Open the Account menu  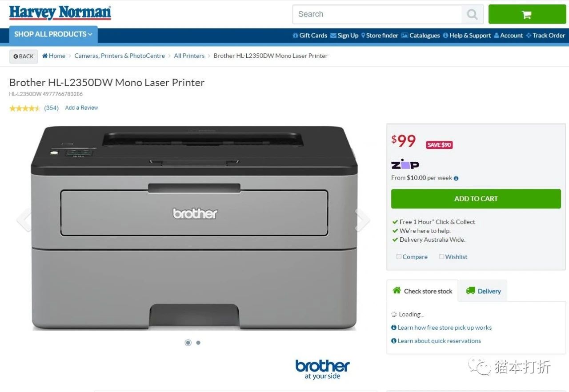click(509, 36)
